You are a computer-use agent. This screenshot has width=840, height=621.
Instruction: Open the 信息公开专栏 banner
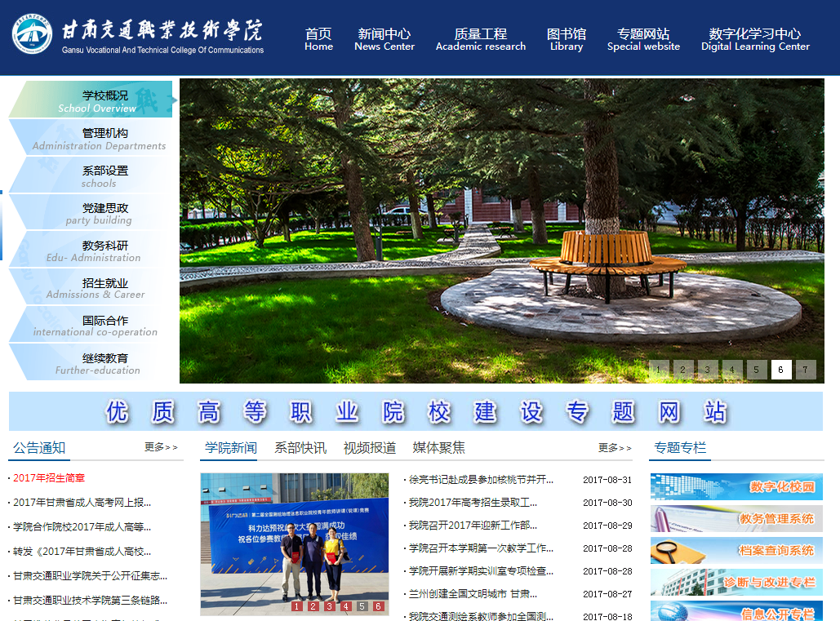[x=736, y=612]
